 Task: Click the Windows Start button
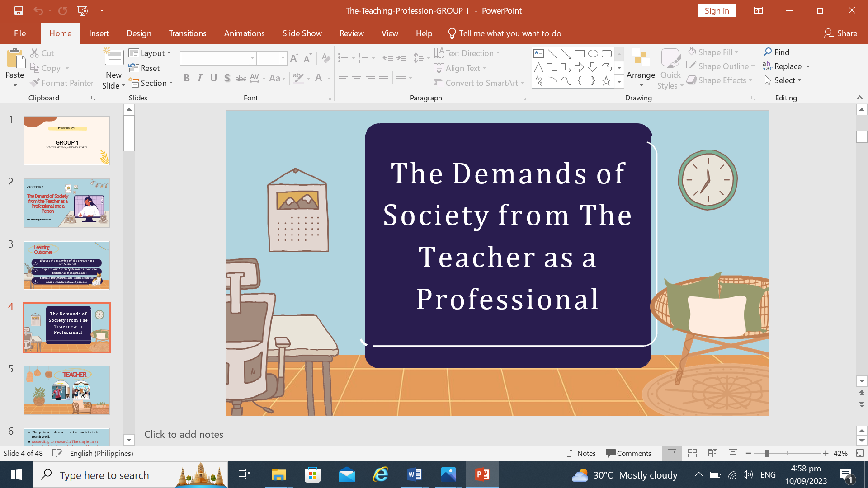[16, 474]
